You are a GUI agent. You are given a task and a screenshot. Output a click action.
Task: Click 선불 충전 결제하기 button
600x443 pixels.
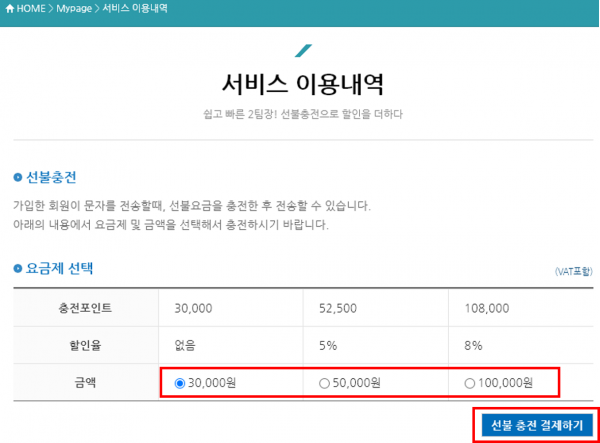coord(536,425)
